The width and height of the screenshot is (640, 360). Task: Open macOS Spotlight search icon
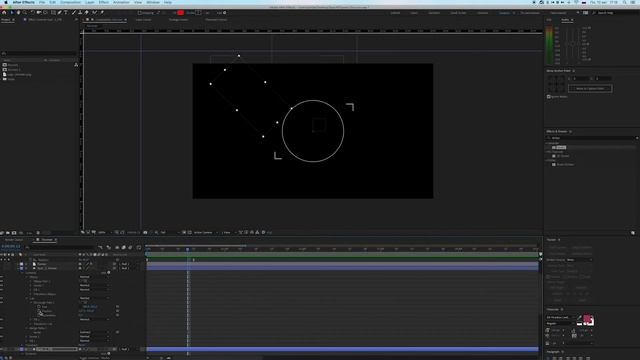click(x=624, y=2)
